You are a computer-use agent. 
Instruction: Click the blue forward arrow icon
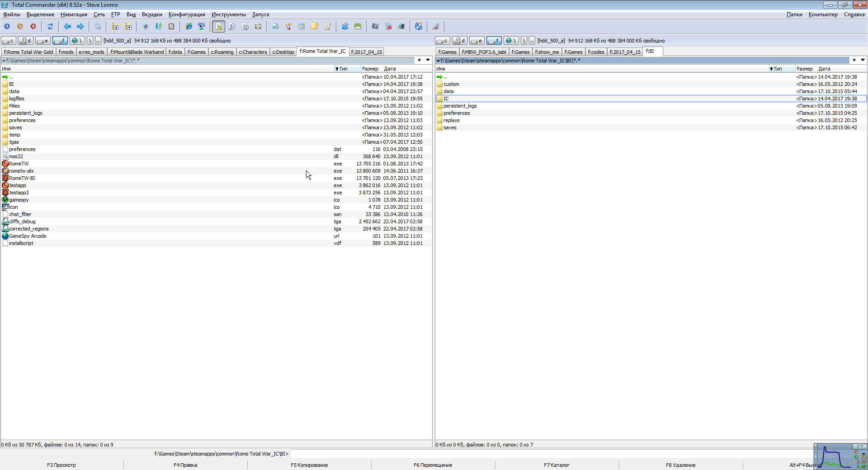point(80,27)
